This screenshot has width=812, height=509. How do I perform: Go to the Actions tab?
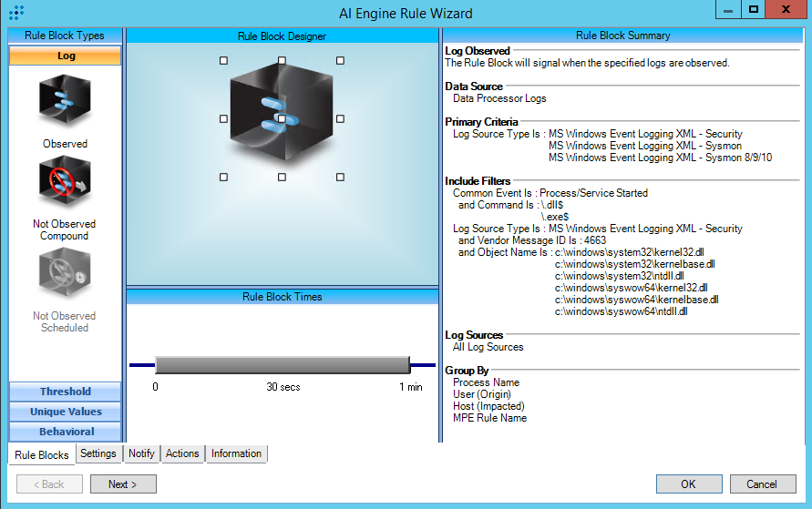point(182,453)
